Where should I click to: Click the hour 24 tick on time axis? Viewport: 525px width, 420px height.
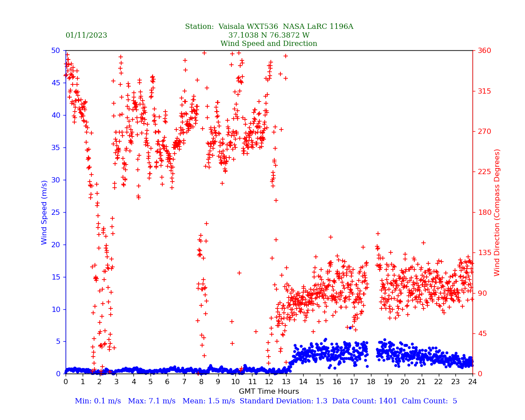coord(472,382)
